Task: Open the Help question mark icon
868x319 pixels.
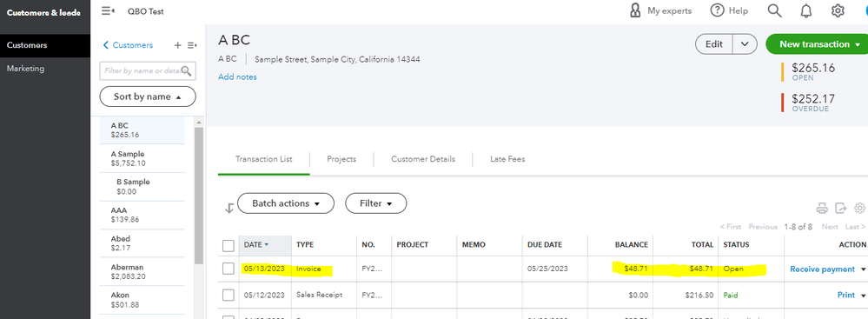Action: click(717, 10)
